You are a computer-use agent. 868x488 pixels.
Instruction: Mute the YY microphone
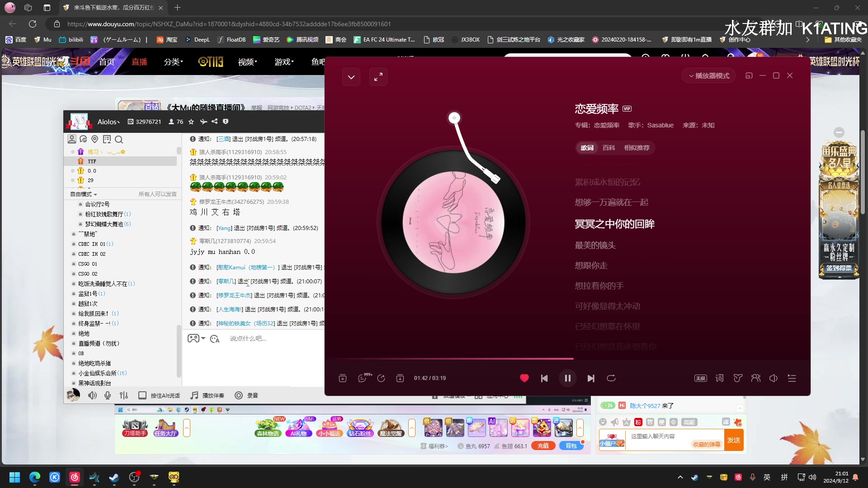pyautogui.click(x=108, y=395)
